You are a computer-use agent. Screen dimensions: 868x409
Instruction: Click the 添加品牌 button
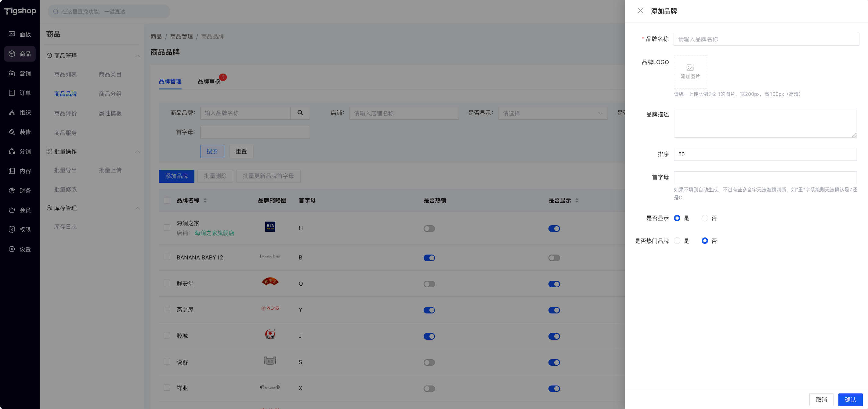point(176,176)
